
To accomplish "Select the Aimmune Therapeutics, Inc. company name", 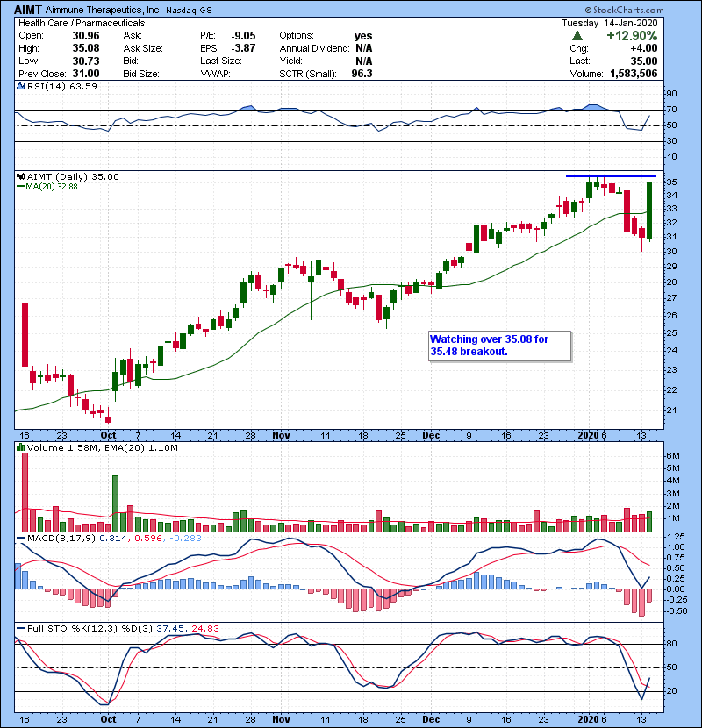I will (x=104, y=10).
